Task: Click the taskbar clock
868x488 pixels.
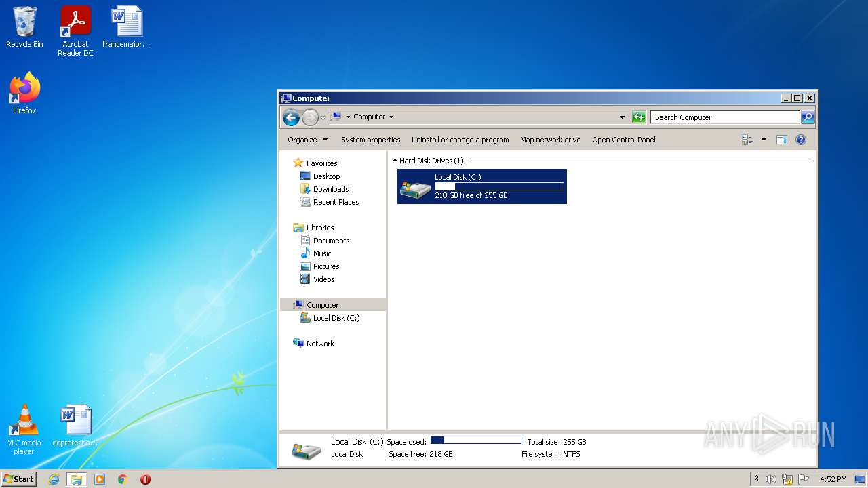Action: click(833, 479)
